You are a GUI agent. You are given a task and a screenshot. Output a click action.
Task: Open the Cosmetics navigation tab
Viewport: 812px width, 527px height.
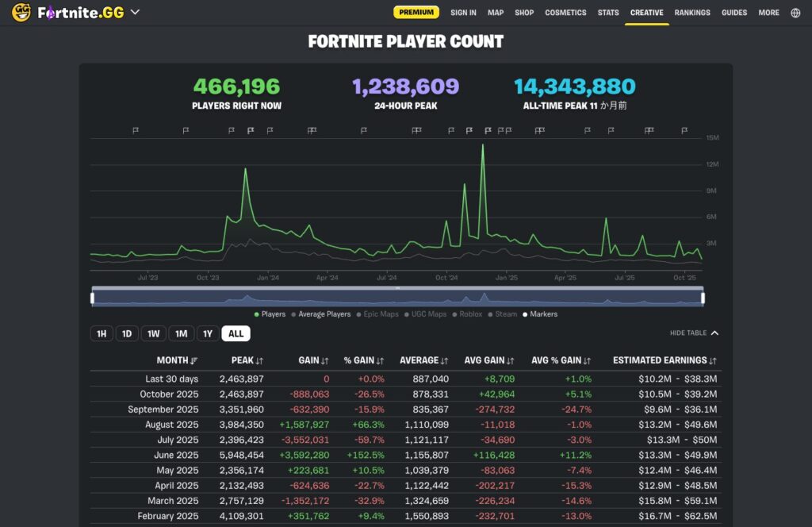point(565,13)
